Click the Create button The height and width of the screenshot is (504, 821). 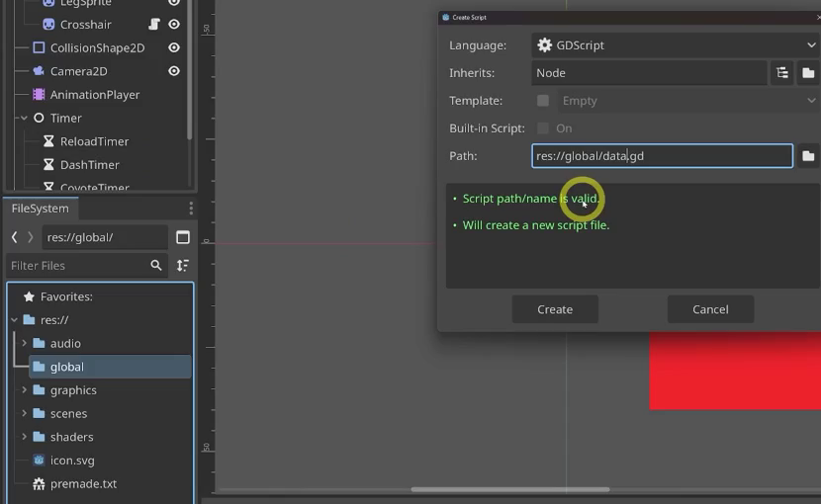coord(555,309)
